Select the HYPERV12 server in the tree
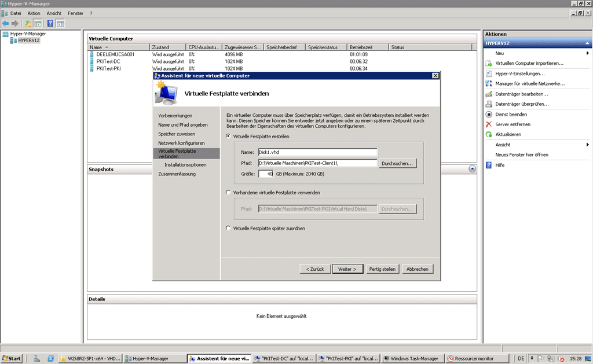 (x=29, y=41)
